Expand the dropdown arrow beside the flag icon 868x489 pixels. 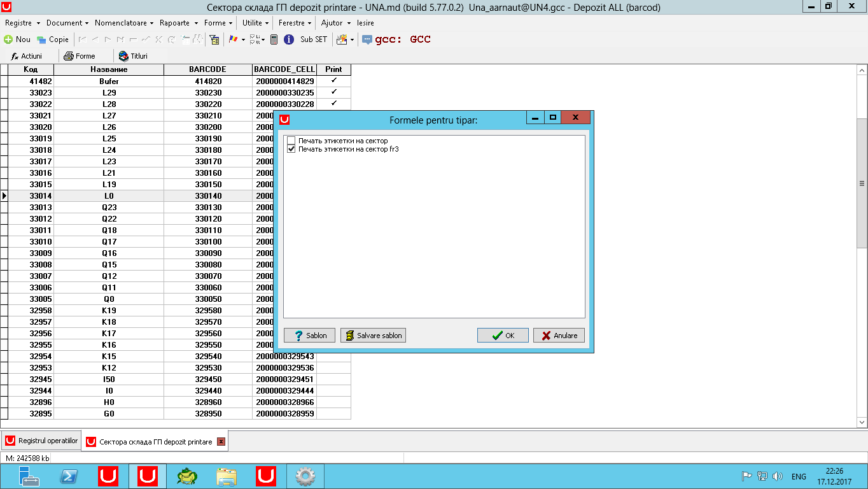243,39
